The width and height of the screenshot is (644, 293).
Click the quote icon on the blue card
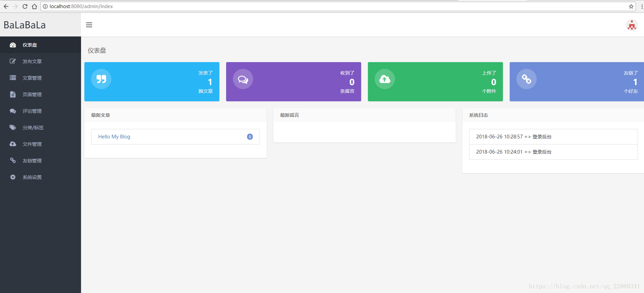click(x=101, y=79)
